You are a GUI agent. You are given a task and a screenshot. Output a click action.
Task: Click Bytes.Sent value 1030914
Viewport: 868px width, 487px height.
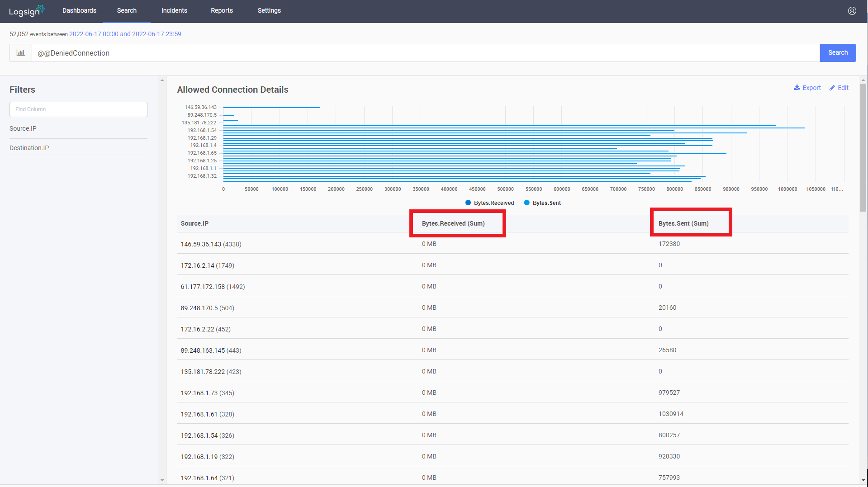(671, 414)
